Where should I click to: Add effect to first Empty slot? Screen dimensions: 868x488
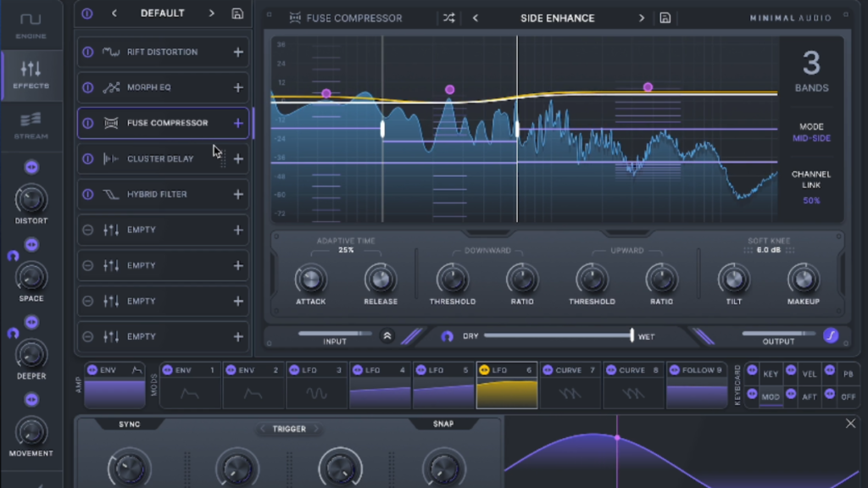coord(238,230)
